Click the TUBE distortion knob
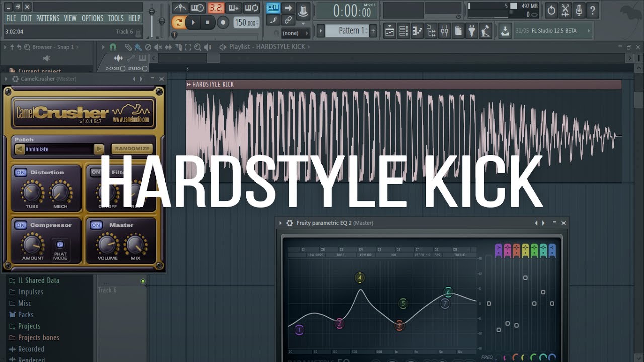644x362 pixels. click(32, 192)
